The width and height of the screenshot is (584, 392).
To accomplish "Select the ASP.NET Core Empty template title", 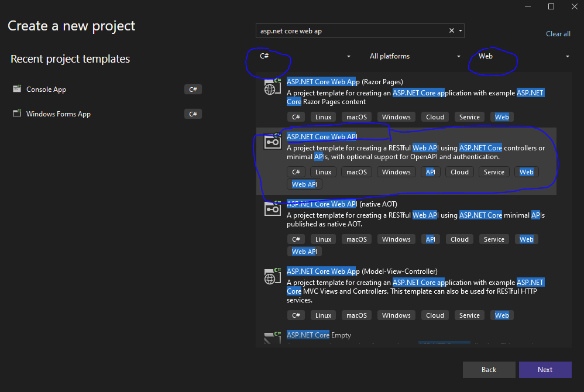I will click(319, 335).
